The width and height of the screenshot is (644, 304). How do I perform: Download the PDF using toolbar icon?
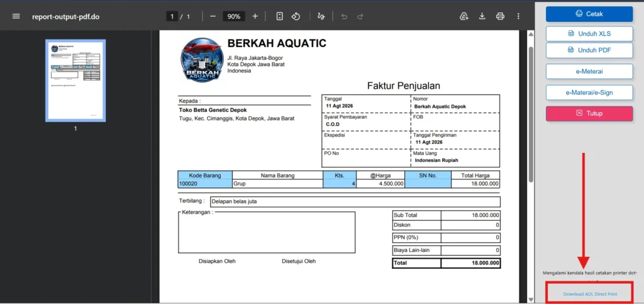(x=482, y=16)
